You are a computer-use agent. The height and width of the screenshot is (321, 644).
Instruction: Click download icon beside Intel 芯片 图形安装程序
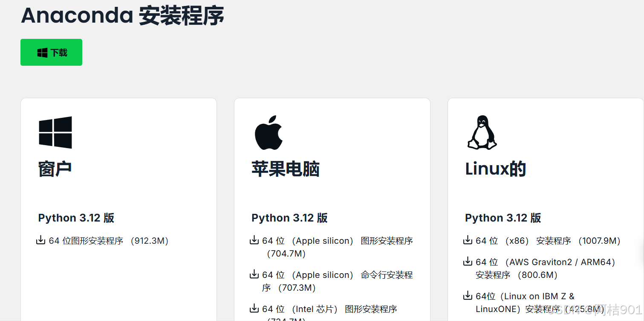(254, 309)
